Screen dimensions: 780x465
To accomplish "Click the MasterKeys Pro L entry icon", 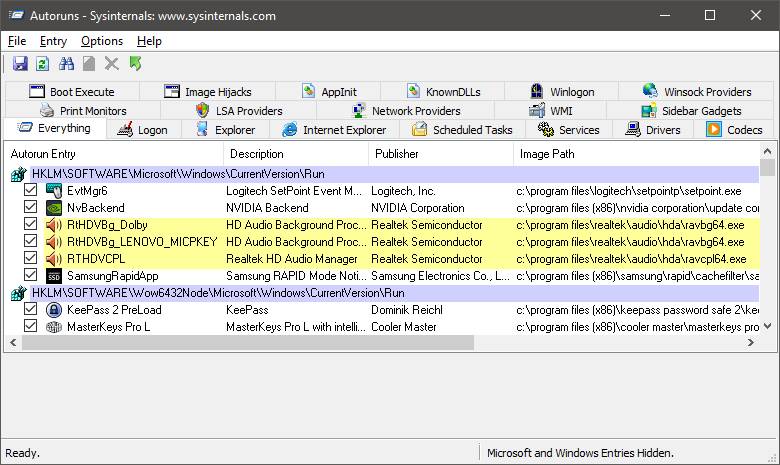I will [54, 327].
